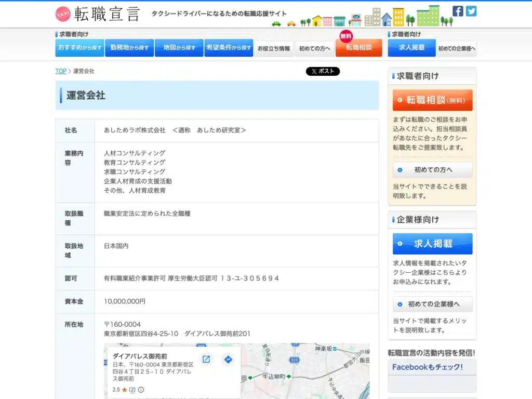Click the あしためラボ株式会社 company name
The height and width of the screenshot is (399, 532).
(135, 130)
